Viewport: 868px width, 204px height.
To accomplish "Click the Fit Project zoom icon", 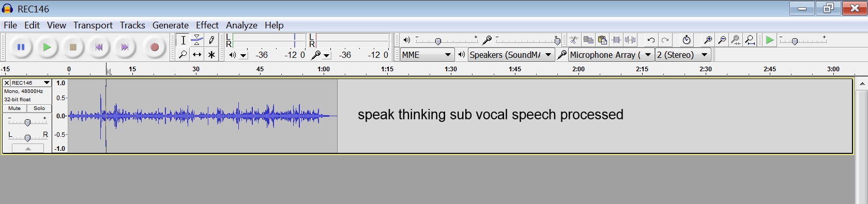I will click(x=750, y=40).
